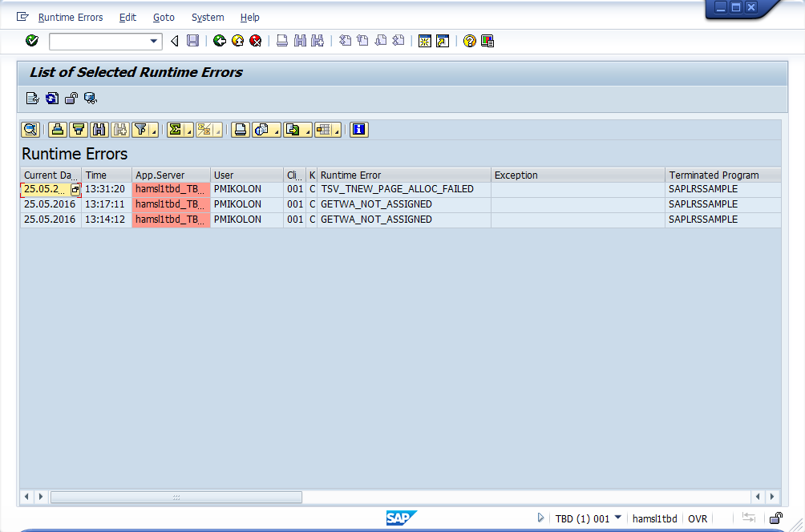Expand the system info dropdown in status bar
This screenshot has width=805, height=532.
(618, 518)
